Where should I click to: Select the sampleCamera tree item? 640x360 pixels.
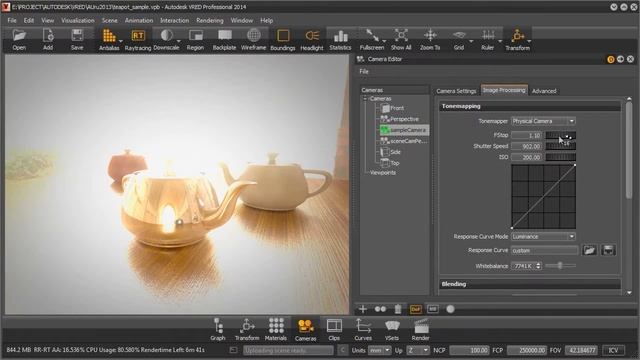coord(404,130)
